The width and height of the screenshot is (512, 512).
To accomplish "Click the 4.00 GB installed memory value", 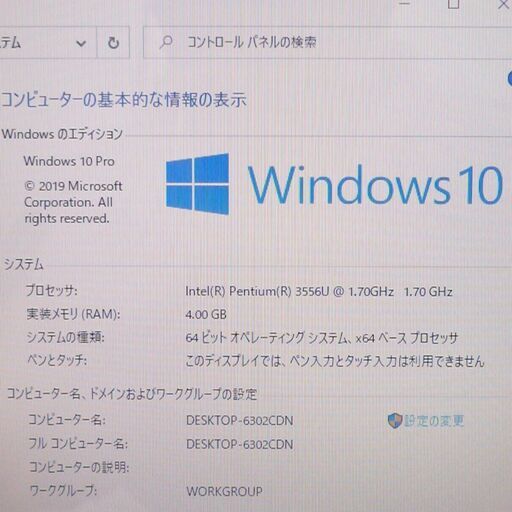I will pos(206,314).
